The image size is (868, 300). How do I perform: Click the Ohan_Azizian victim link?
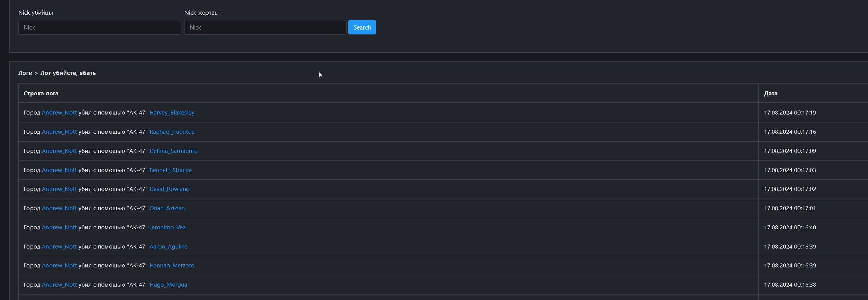[167, 208]
